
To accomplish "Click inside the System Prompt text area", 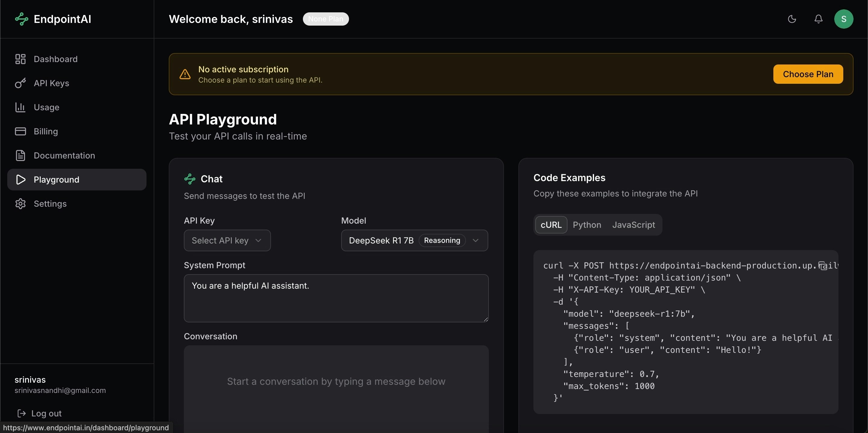I will [x=336, y=298].
